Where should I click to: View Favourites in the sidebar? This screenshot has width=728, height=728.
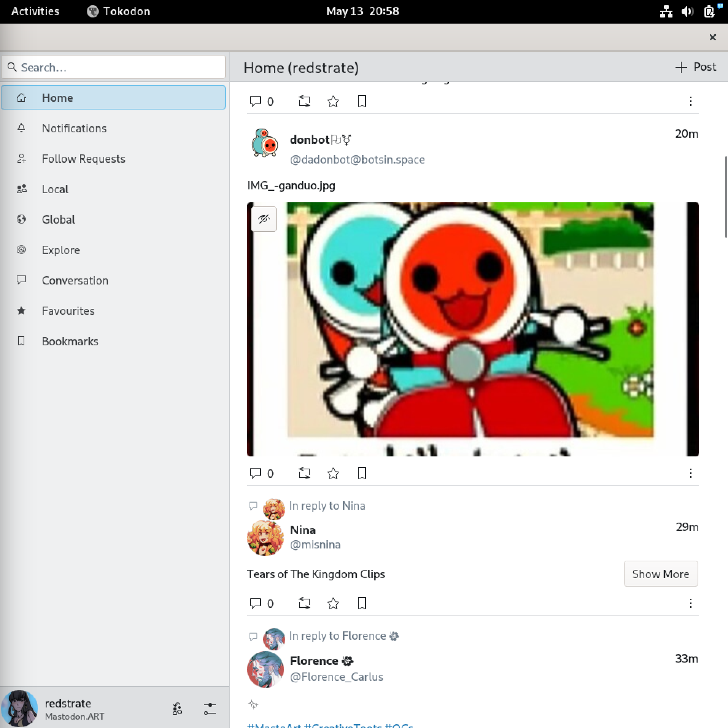tap(113, 311)
